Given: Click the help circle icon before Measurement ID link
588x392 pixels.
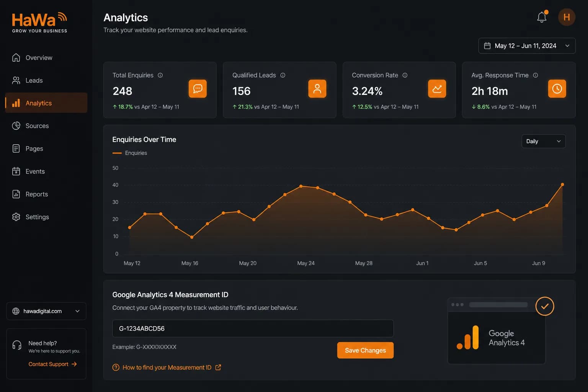Looking at the screenshot, I should point(116,367).
